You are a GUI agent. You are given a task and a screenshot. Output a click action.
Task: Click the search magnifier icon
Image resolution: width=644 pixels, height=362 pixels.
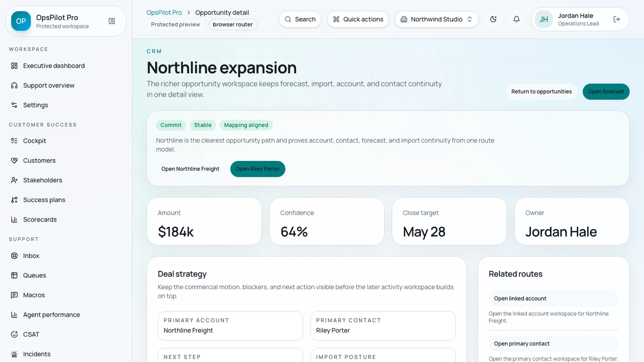(x=288, y=19)
